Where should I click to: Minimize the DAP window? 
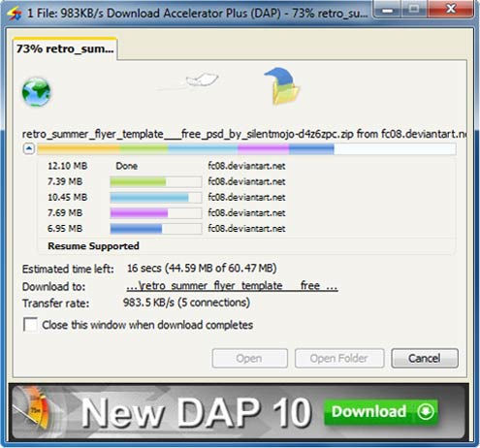(x=387, y=9)
